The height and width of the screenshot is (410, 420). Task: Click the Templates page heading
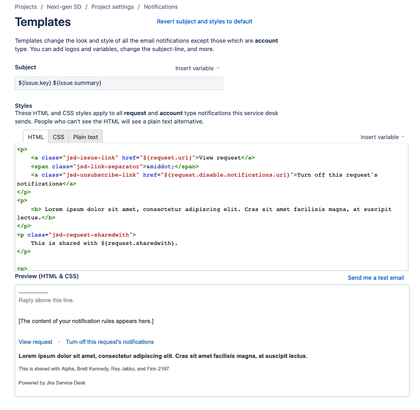click(x=43, y=22)
